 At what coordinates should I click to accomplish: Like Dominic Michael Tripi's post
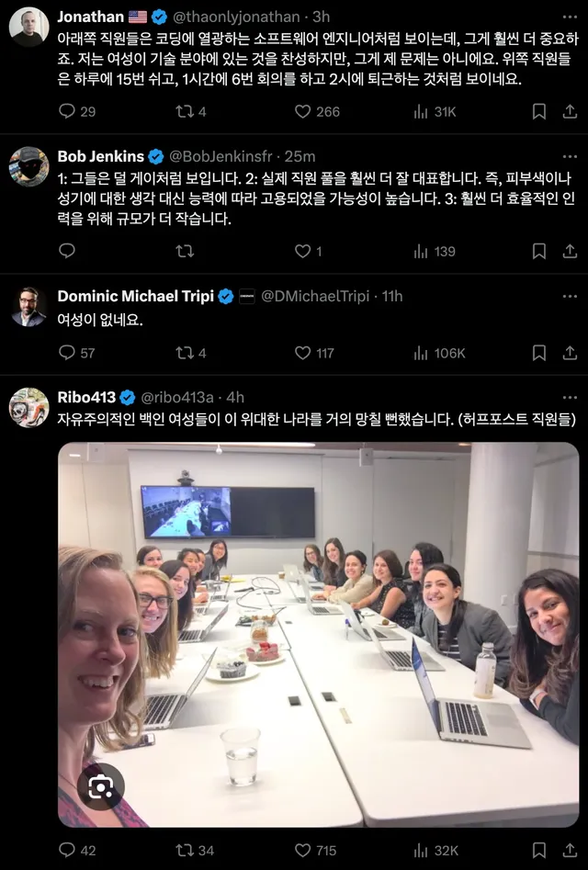(x=303, y=353)
